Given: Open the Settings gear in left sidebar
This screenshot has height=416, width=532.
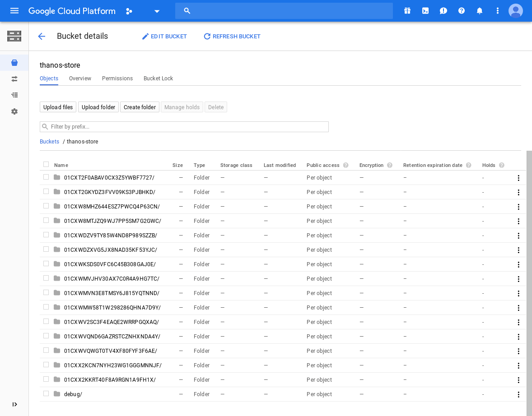Looking at the screenshot, I should (x=14, y=111).
